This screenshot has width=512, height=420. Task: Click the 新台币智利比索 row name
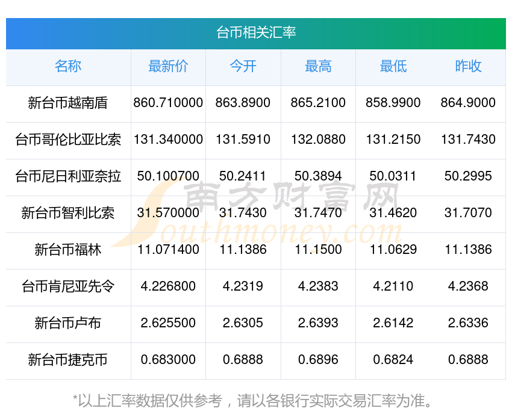pyautogui.click(x=68, y=213)
